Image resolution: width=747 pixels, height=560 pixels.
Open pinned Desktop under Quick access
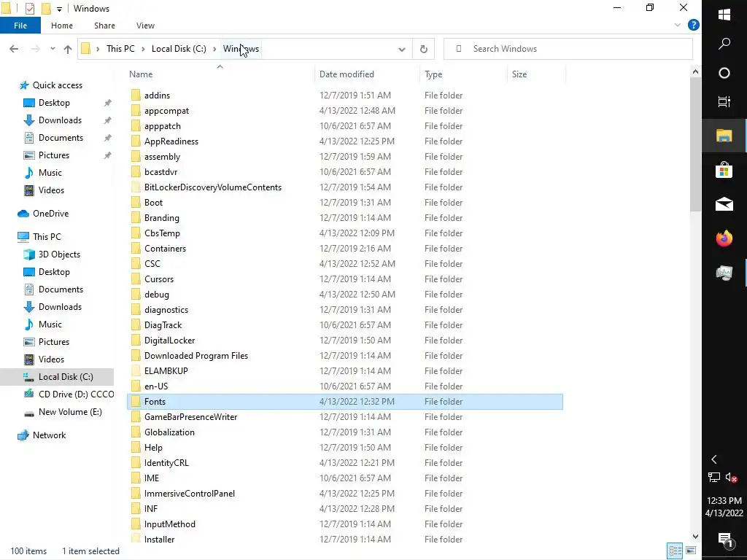(54, 103)
